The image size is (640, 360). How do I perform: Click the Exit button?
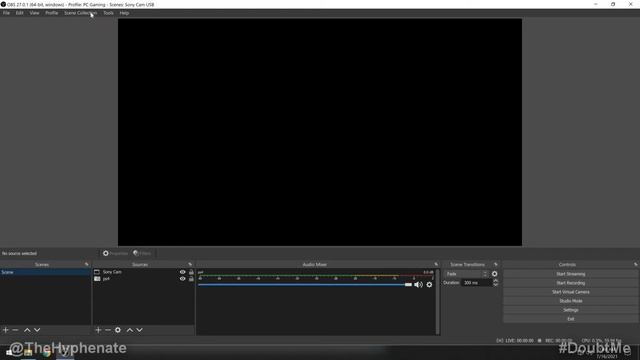coord(571,319)
